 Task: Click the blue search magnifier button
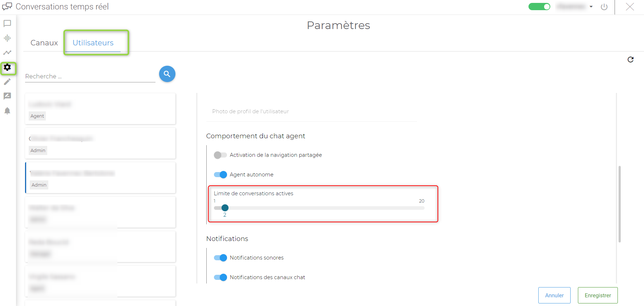[x=167, y=74]
